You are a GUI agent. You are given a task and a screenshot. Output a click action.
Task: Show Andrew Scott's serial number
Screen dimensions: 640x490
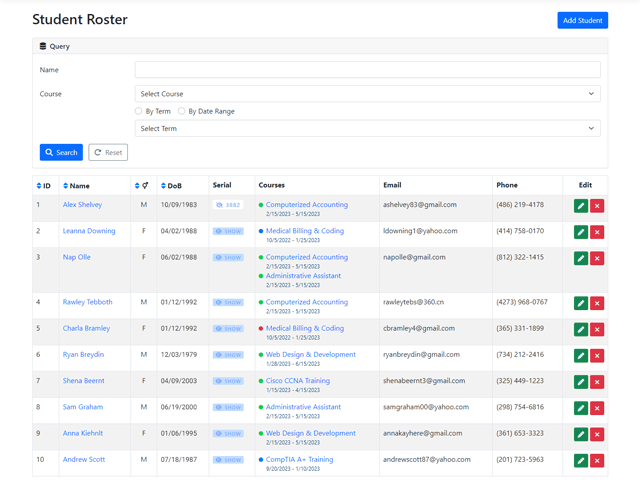(x=228, y=460)
